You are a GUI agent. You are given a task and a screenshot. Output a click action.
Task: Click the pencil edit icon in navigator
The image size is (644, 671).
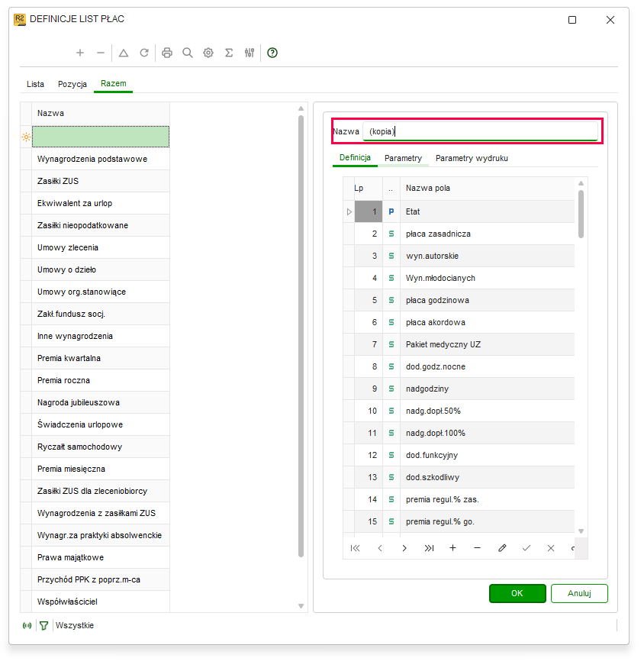point(502,548)
